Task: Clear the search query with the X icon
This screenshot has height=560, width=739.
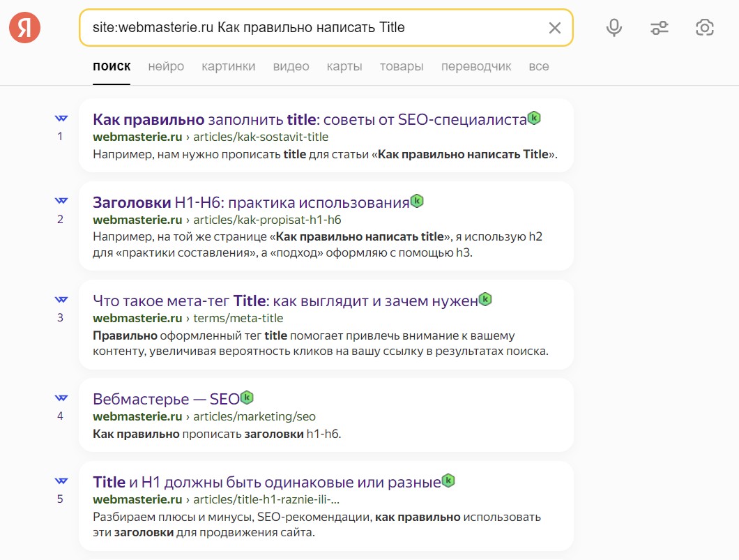Action: (x=554, y=28)
